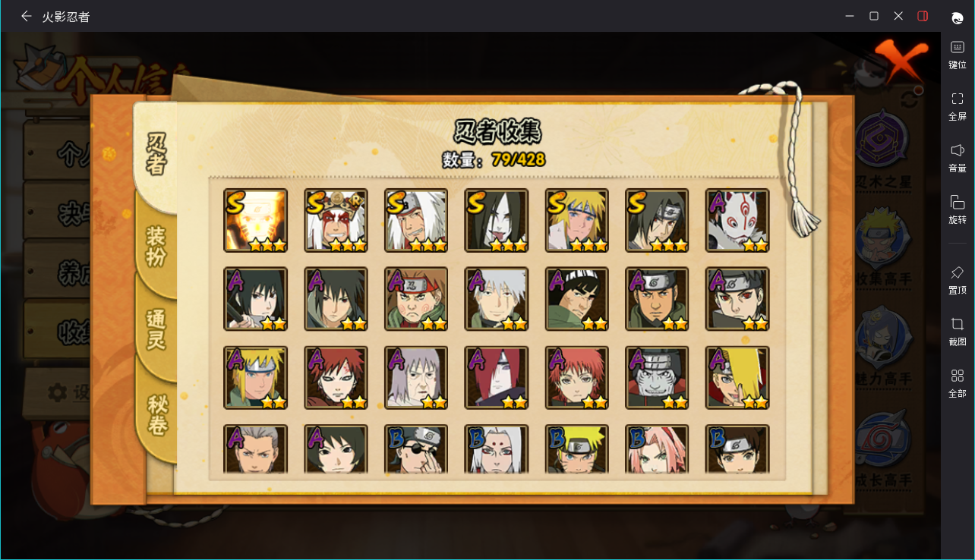The image size is (975, 560).
Task: Pick the A-rank Kakashi card with silver hair
Action: 497,299
